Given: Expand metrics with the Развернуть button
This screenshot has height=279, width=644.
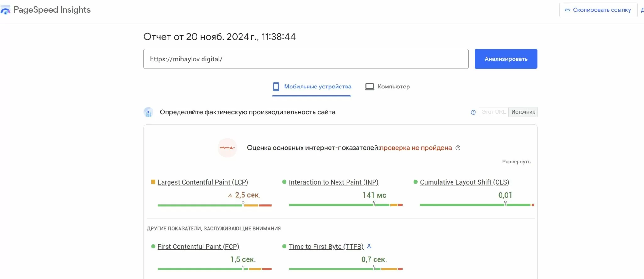Looking at the screenshot, I should pos(516,162).
